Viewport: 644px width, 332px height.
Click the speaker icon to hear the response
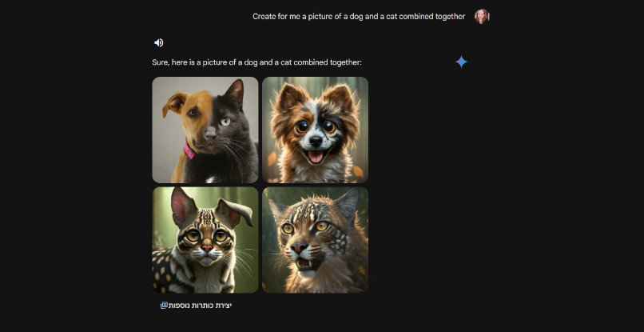click(158, 42)
